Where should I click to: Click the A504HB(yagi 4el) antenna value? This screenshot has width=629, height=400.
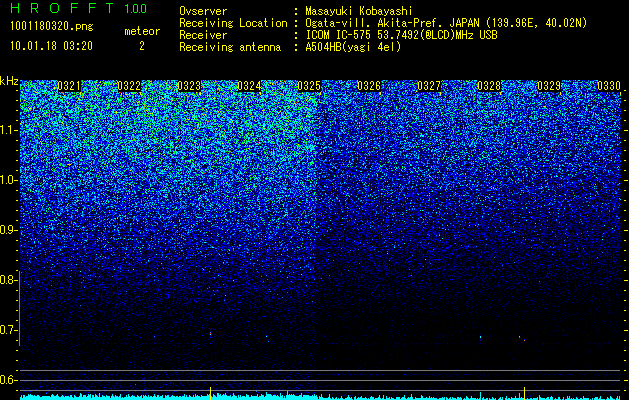point(353,47)
